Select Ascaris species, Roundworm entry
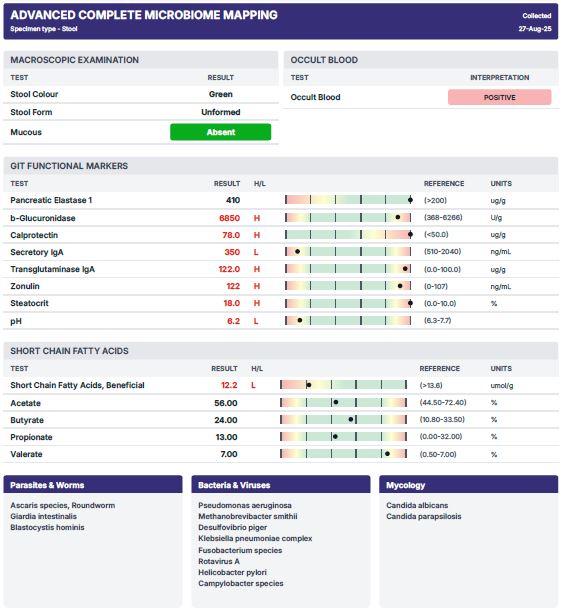 click(x=62, y=505)
